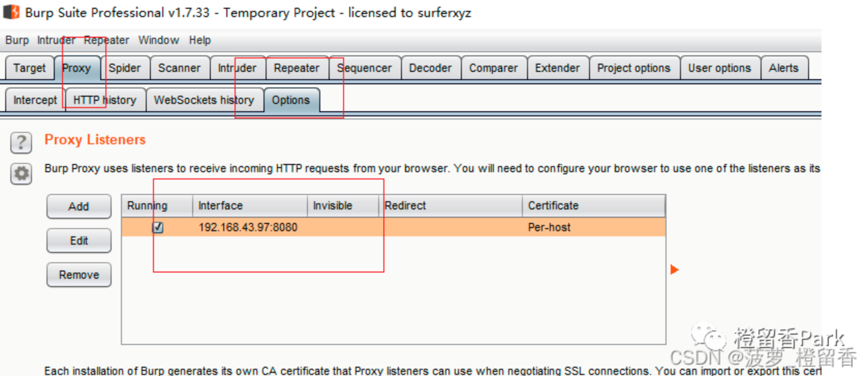Select the WebSockets history sub-tab
The height and width of the screenshot is (376, 868).
[204, 100]
